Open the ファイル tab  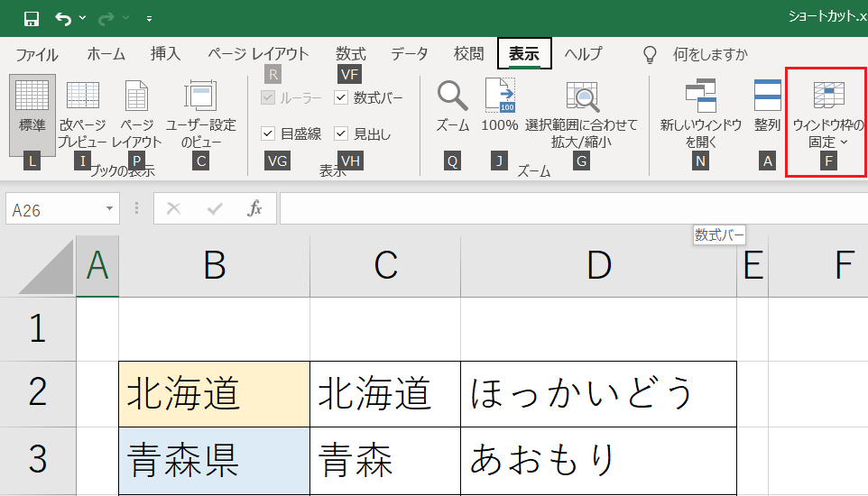click(x=36, y=54)
